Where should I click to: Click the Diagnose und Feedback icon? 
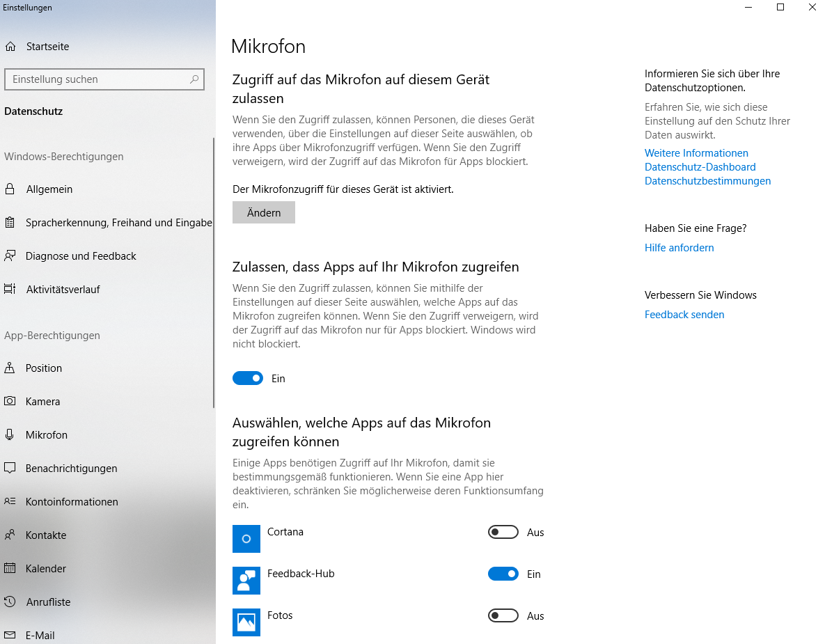(x=10, y=256)
